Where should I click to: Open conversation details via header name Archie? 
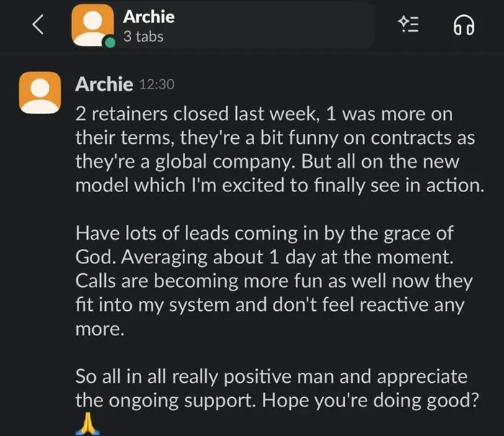pyautogui.click(x=149, y=17)
